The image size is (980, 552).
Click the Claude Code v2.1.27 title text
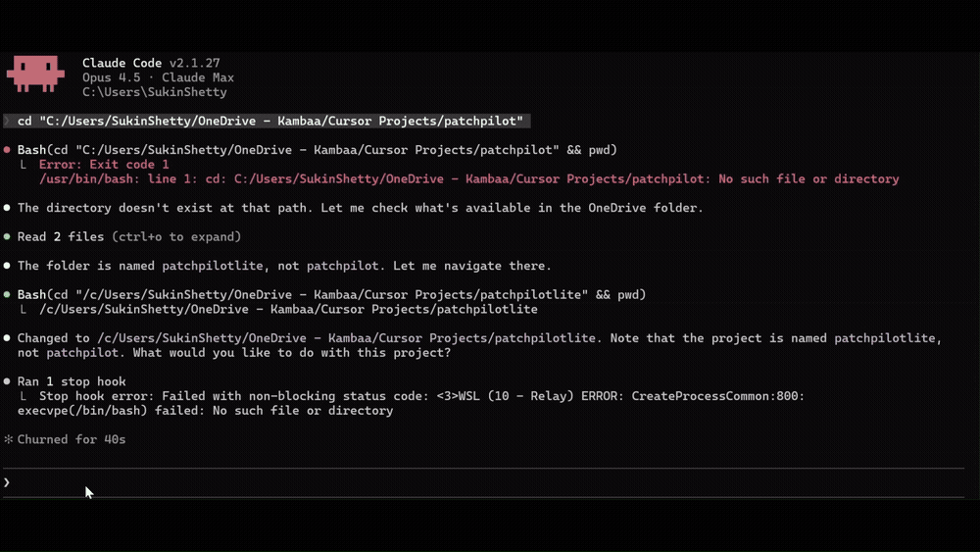click(x=151, y=63)
